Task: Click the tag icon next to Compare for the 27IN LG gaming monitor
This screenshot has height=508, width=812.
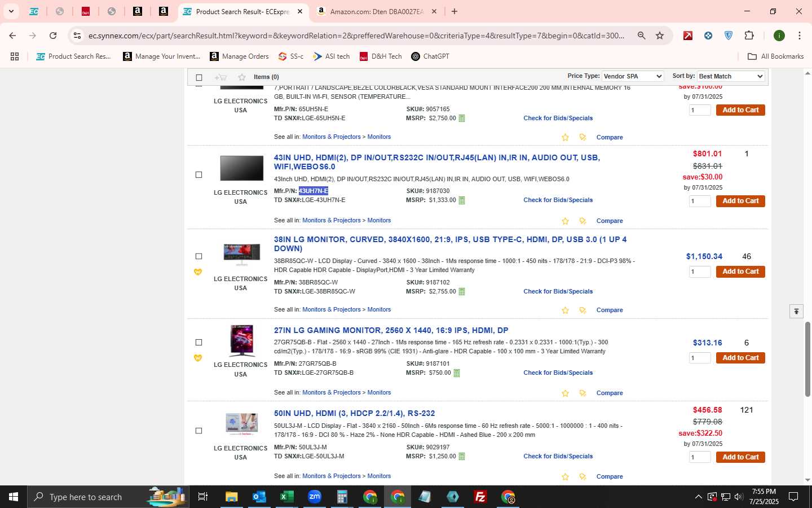Action: (582, 393)
